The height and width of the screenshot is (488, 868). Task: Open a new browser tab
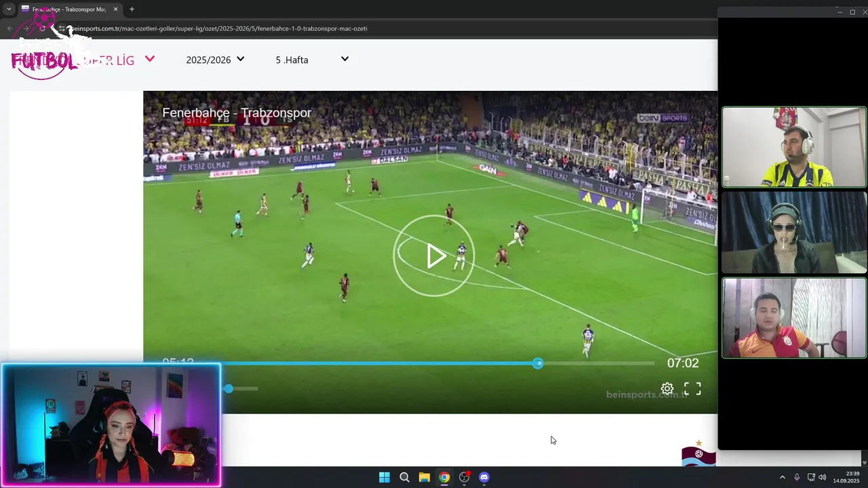coord(132,9)
